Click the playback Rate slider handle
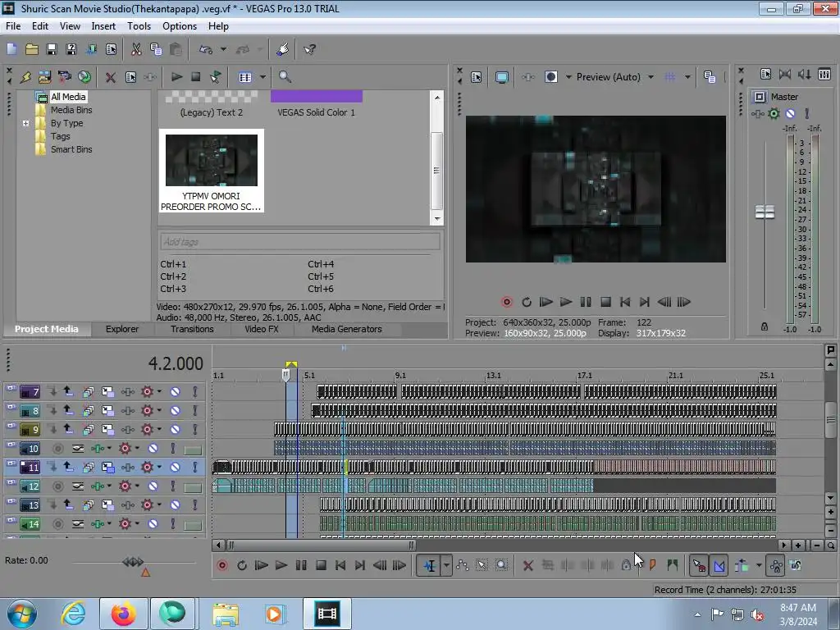Viewport: 840px width, 630px height. [133, 561]
